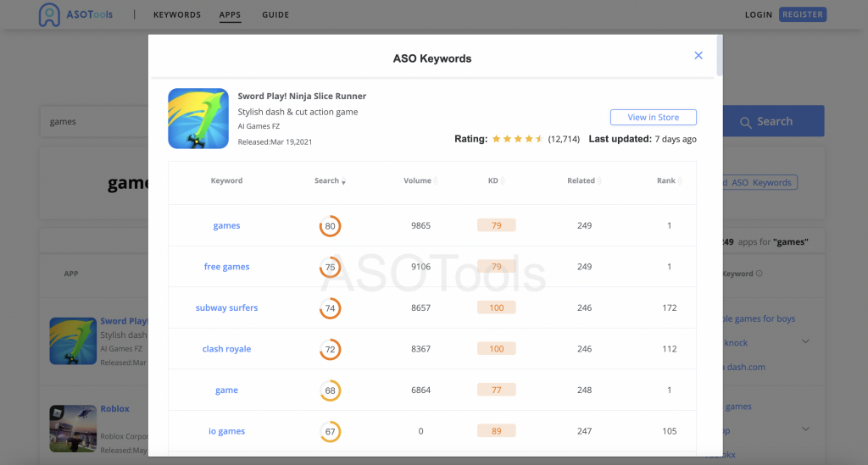The height and width of the screenshot is (465, 868).
Task: Click View in Store button
Action: coord(654,117)
